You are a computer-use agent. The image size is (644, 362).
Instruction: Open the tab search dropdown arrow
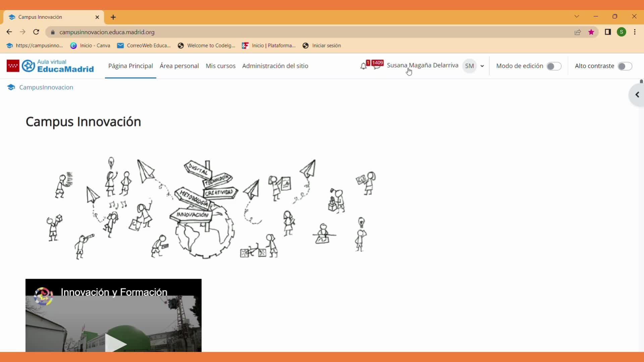(x=577, y=16)
